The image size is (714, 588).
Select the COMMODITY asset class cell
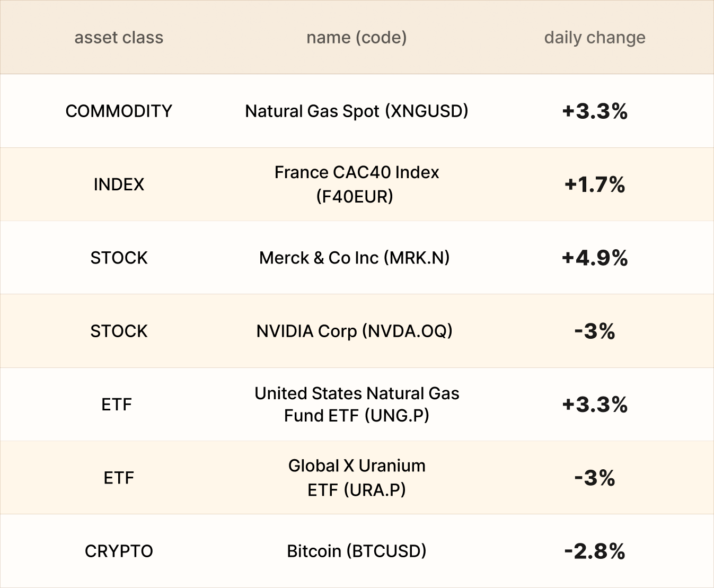(x=119, y=111)
